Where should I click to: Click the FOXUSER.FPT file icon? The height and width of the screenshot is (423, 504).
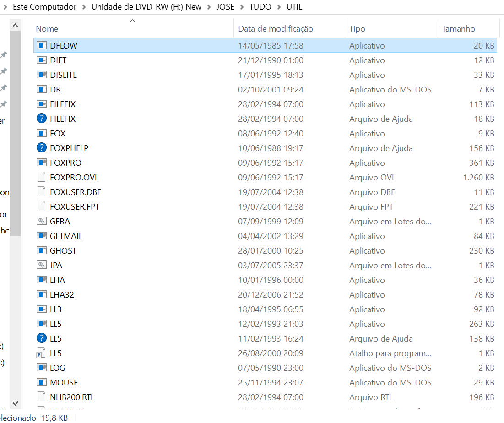pos(42,206)
